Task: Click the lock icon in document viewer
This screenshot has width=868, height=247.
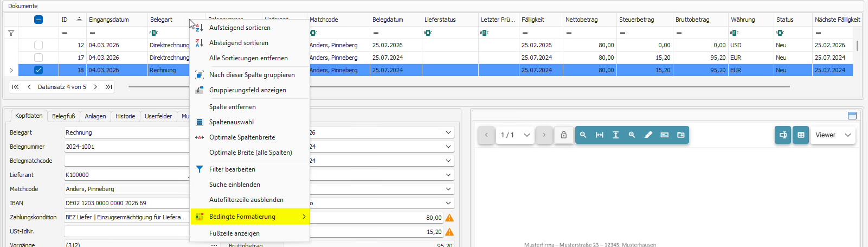Action: (x=563, y=135)
